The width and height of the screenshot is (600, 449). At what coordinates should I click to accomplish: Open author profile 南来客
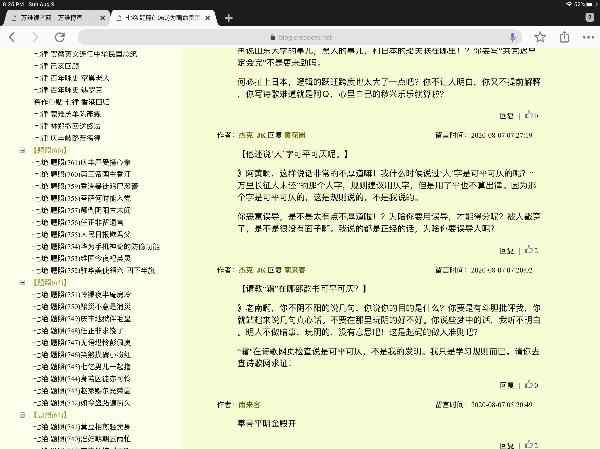249,405
